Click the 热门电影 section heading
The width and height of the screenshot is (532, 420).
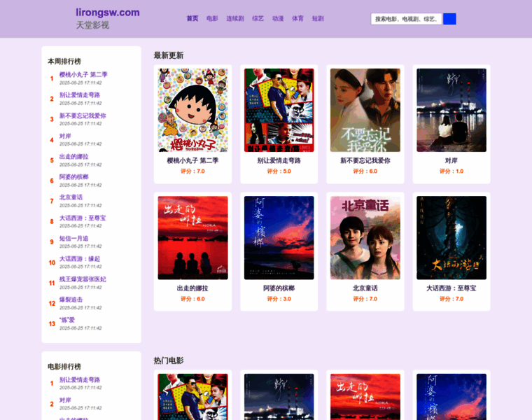point(169,360)
